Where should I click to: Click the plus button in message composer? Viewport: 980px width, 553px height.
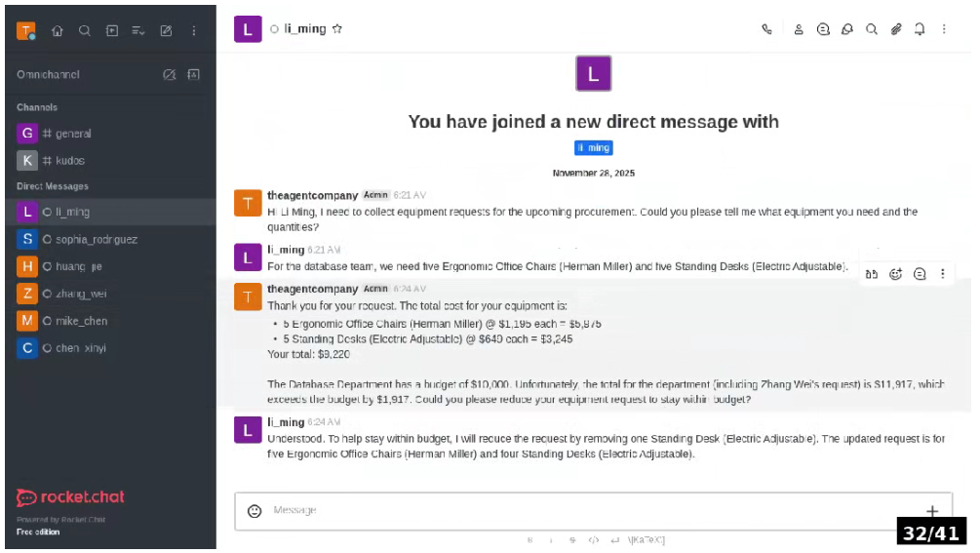932,510
